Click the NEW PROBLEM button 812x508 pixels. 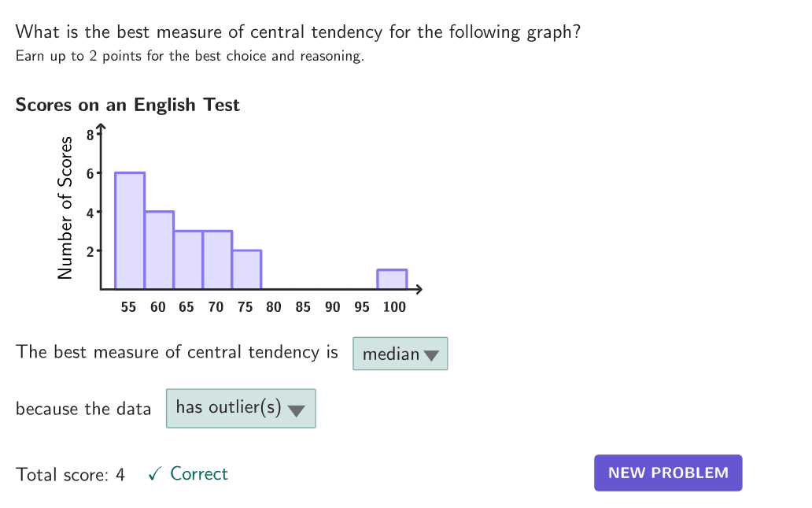668,473
